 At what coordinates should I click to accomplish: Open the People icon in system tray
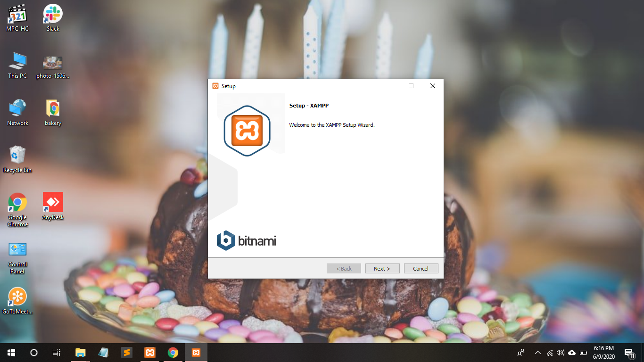point(521,353)
